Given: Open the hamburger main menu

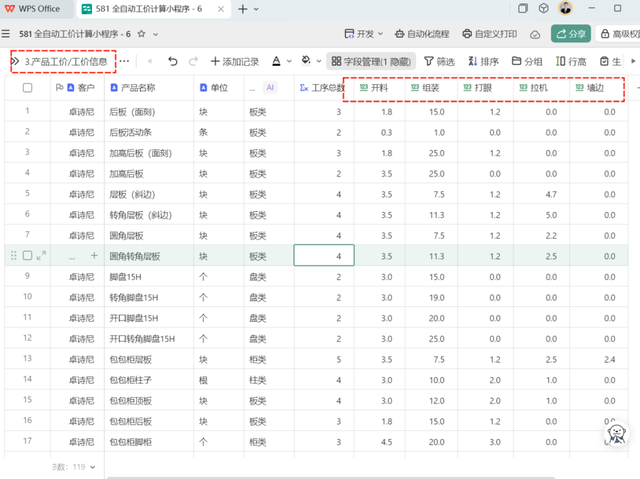Looking at the screenshot, I should click(5, 34).
